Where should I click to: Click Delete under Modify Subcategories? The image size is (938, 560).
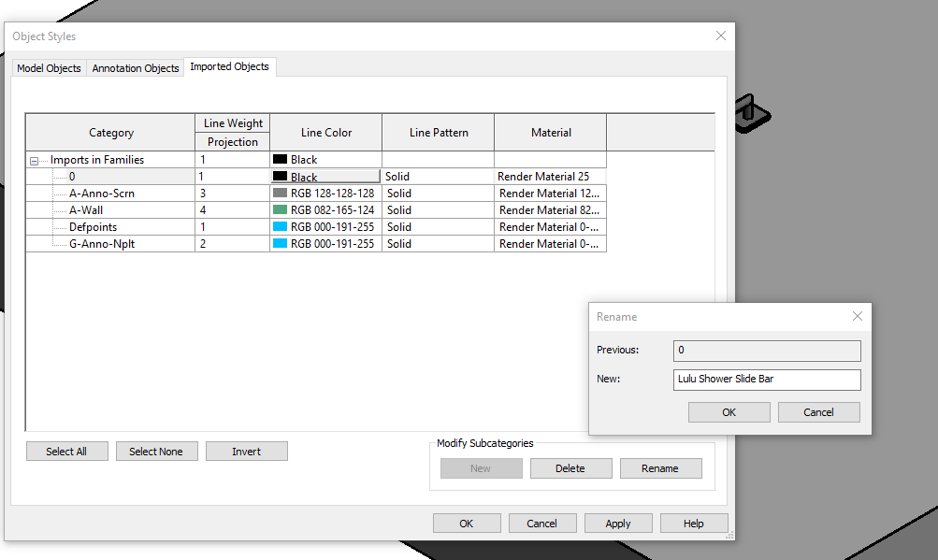570,468
